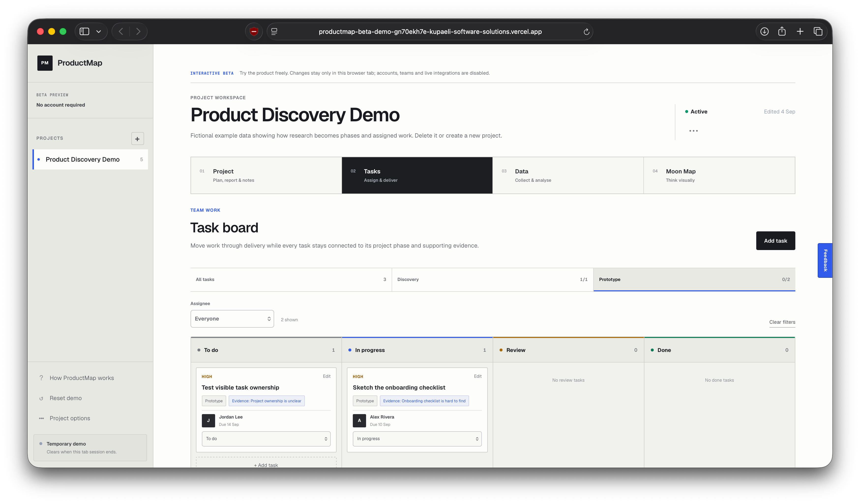Viewport: 860px width, 504px height.
Task: Filter by All tasks
Action: pos(291,280)
